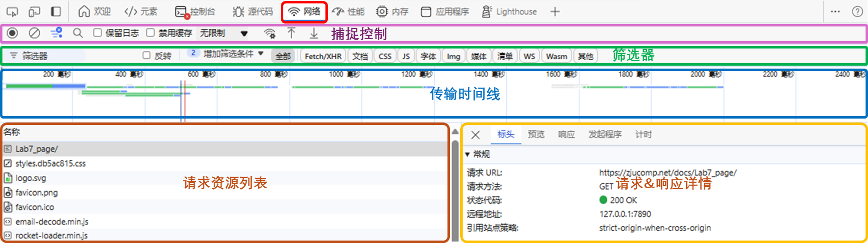
Task: Enable the 禁用缓存 disable cache checkbox
Action: click(150, 33)
